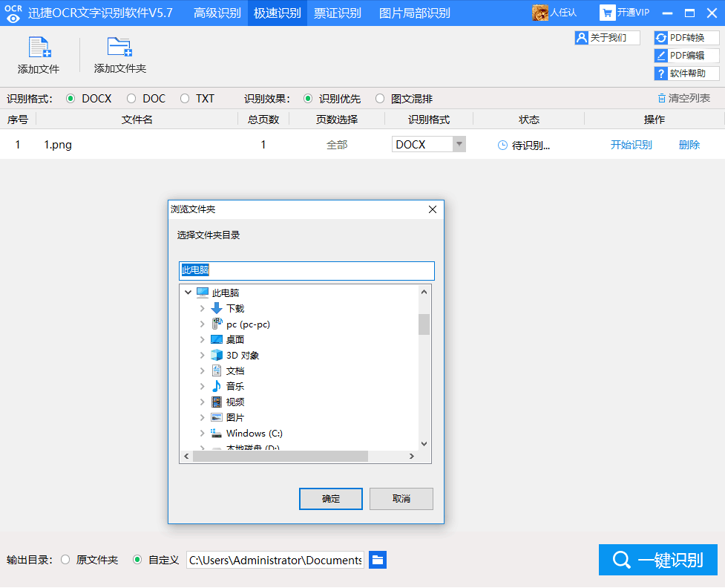The height and width of the screenshot is (588, 725).
Task: Switch to 票证识别 tab
Action: (x=338, y=13)
